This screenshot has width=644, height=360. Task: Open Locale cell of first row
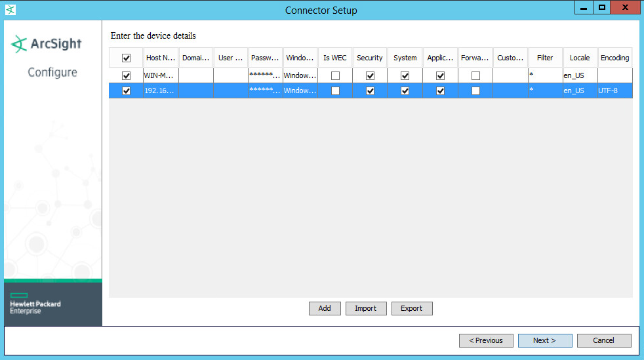coord(580,75)
